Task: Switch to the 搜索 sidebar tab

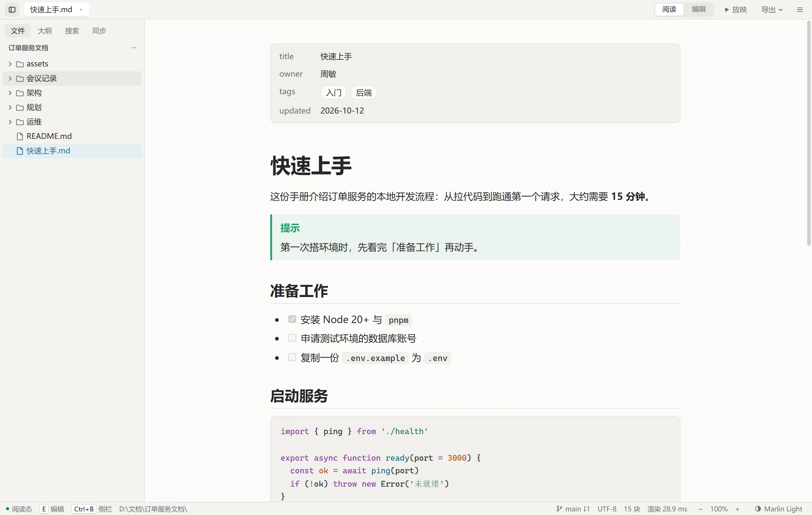Action: click(72, 31)
